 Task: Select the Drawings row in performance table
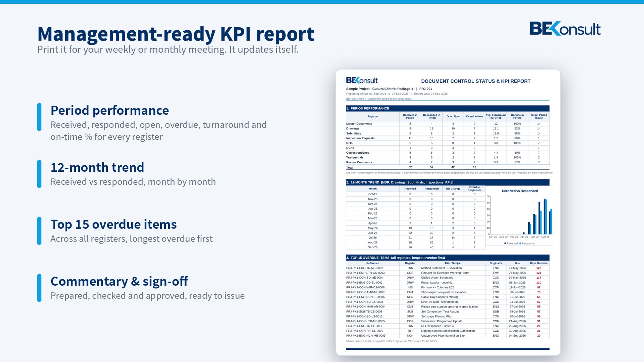click(x=448, y=128)
